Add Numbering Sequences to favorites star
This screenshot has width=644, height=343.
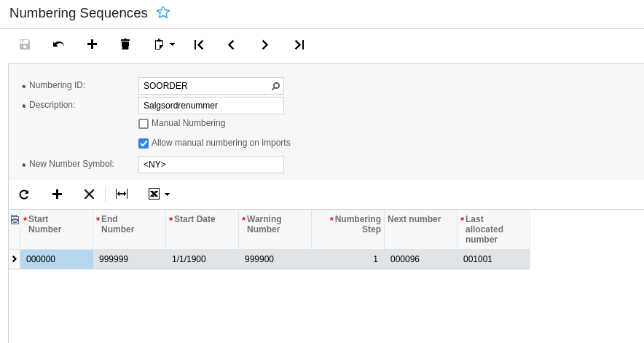tap(163, 12)
